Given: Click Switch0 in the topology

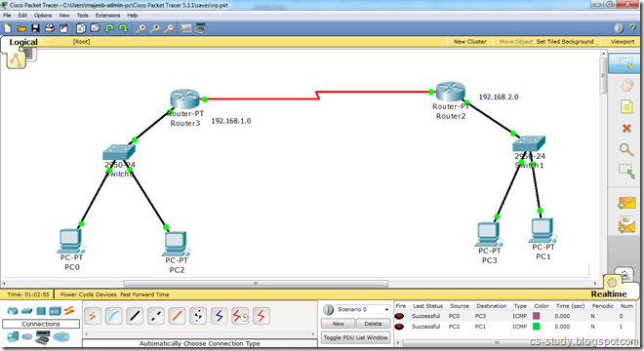Looking at the screenshot, I should pos(119,152).
